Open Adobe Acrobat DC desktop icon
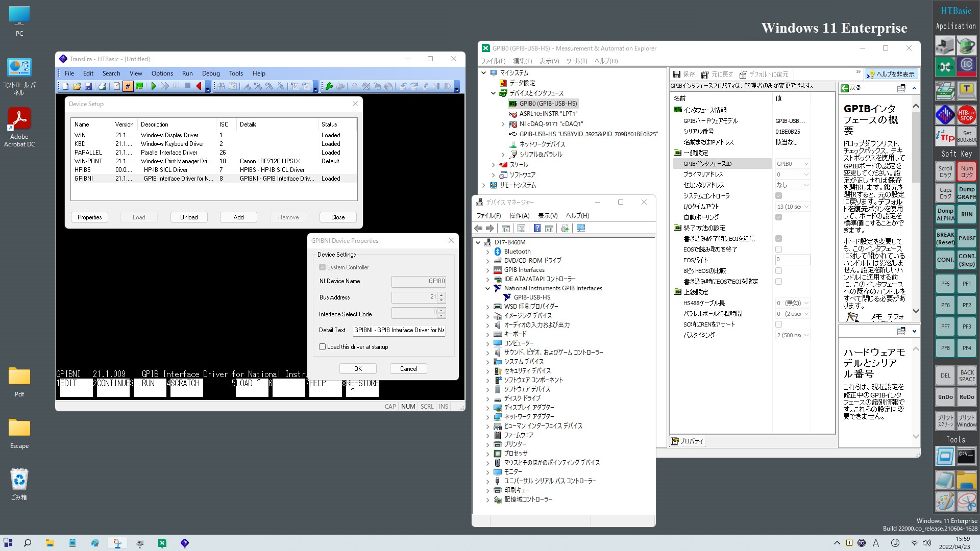This screenshot has width=980, height=551. pyautogui.click(x=19, y=128)
